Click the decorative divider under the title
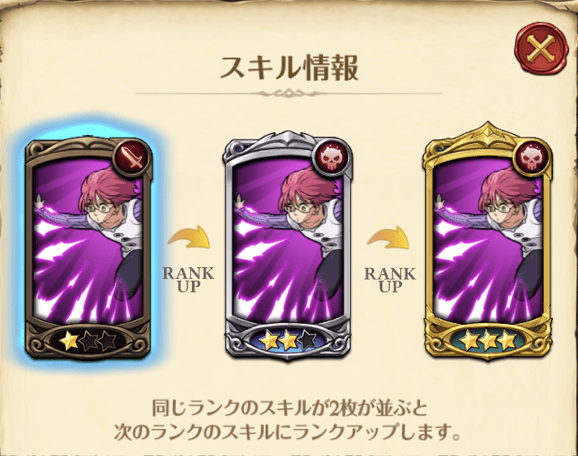 click(x=289, y=93)
